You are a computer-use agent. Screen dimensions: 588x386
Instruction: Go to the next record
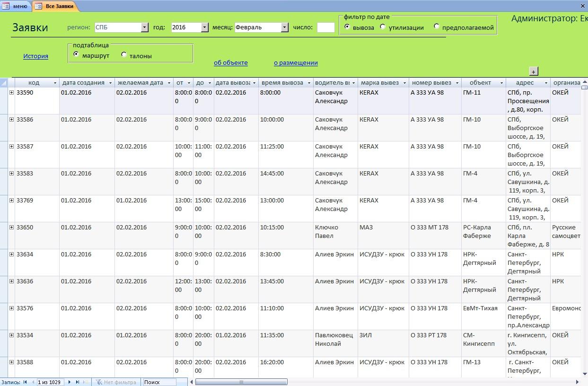pyautogui.click(x=70, y=382)
